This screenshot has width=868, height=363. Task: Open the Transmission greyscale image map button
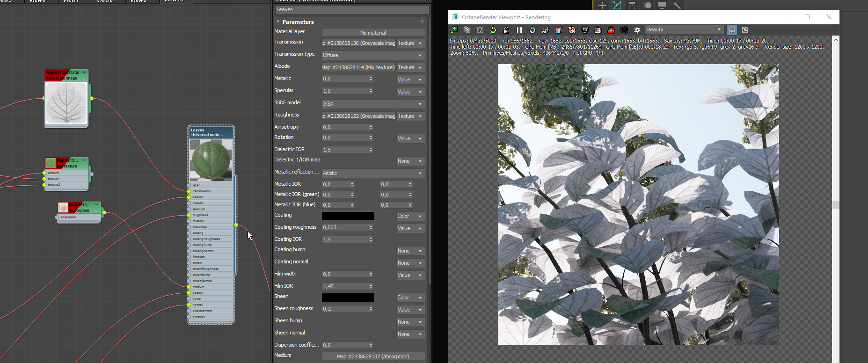358,43
